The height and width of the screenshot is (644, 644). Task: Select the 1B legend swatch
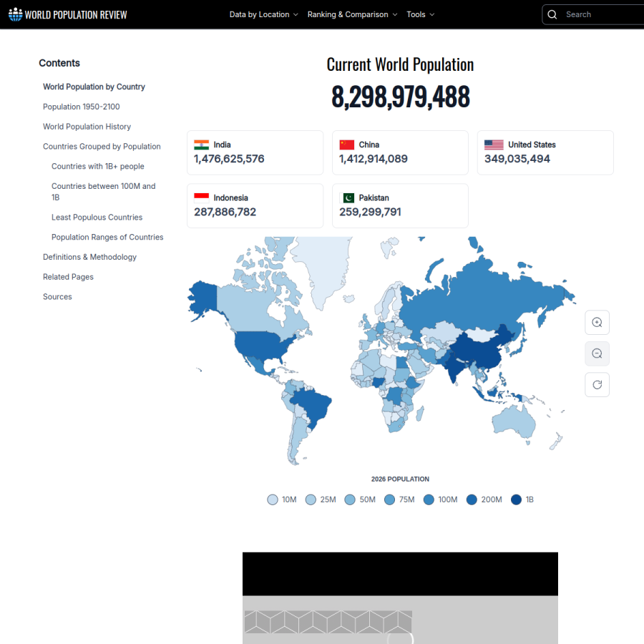(x=516, y=499)
